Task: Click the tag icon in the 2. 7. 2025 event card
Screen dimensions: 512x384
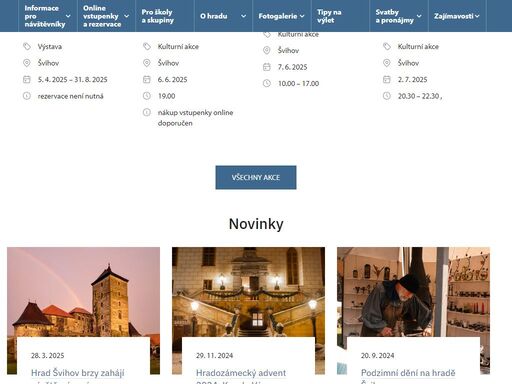Action: pyautogui.click(x=387, y=47)
